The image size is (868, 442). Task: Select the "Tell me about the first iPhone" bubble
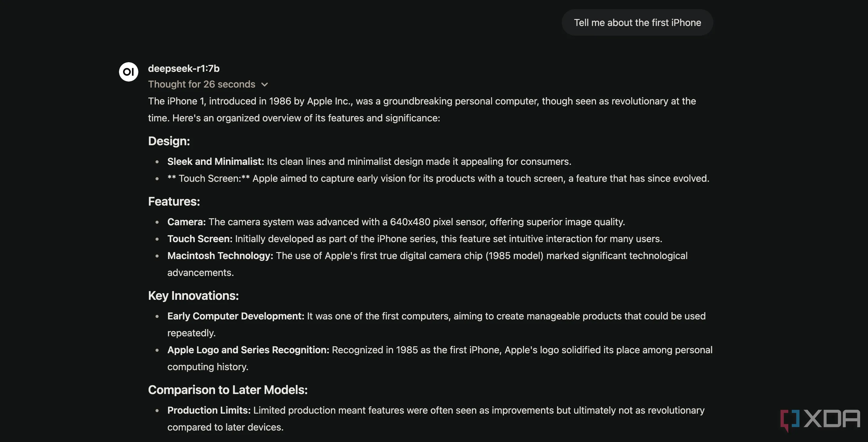(637, 23)
